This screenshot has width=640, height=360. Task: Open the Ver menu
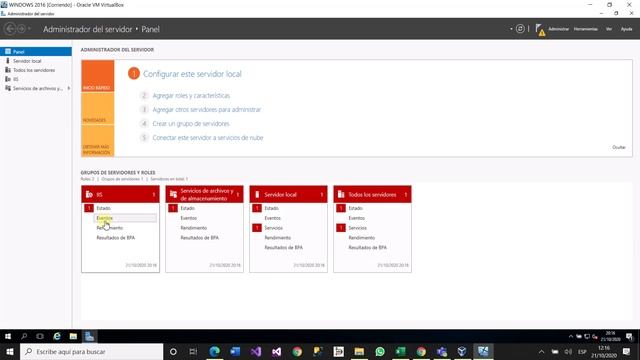pos(609,29)
